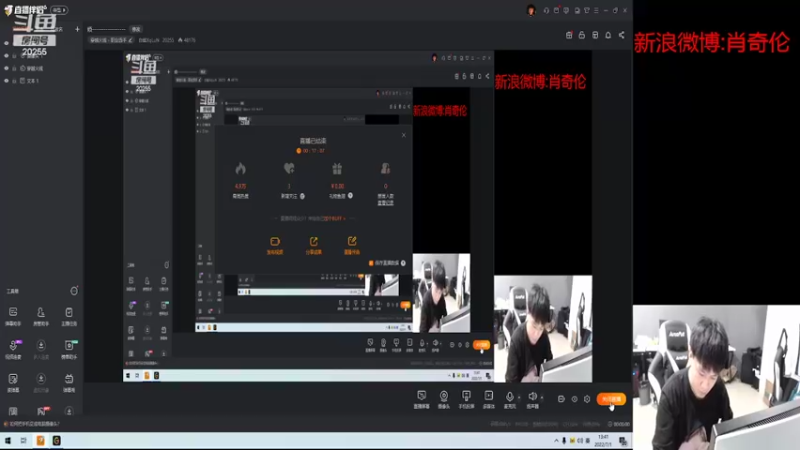Click the orange stop-stream button
The width and height of the screenshot is (800, 450).
coord(611,399)
